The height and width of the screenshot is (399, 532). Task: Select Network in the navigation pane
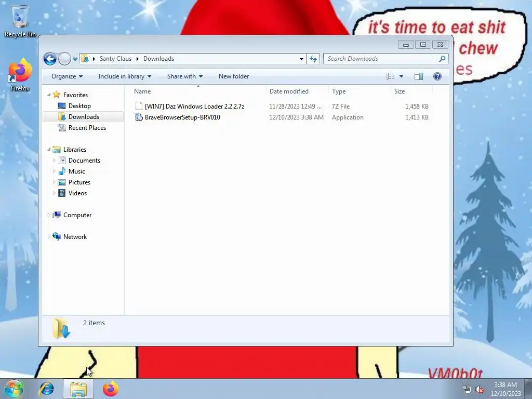tap(75, 237)
